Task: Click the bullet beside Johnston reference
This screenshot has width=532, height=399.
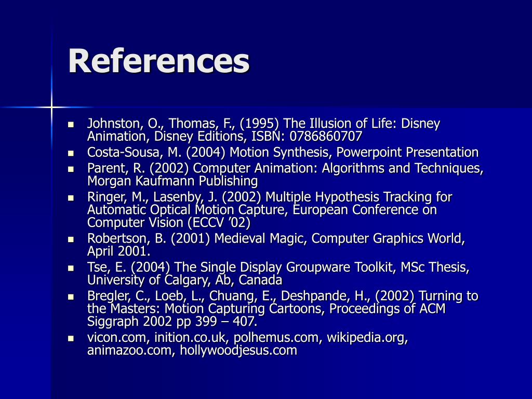Action: pos(71,125)
